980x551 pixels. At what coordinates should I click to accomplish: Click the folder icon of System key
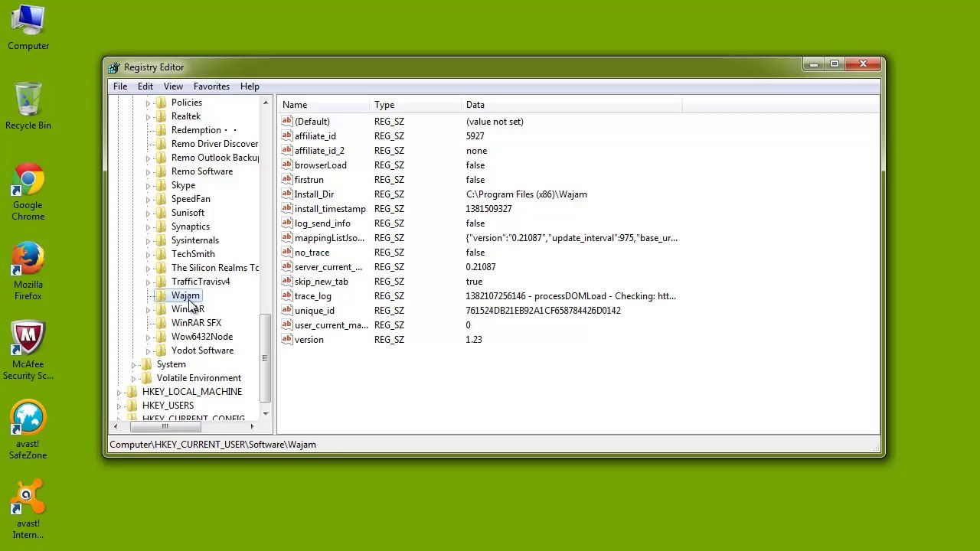146,364
